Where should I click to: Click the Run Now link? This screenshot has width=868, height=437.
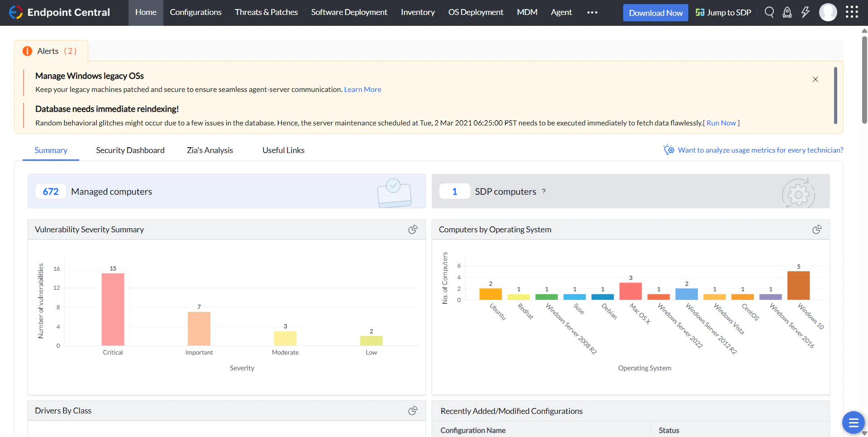tap(721, 123)
